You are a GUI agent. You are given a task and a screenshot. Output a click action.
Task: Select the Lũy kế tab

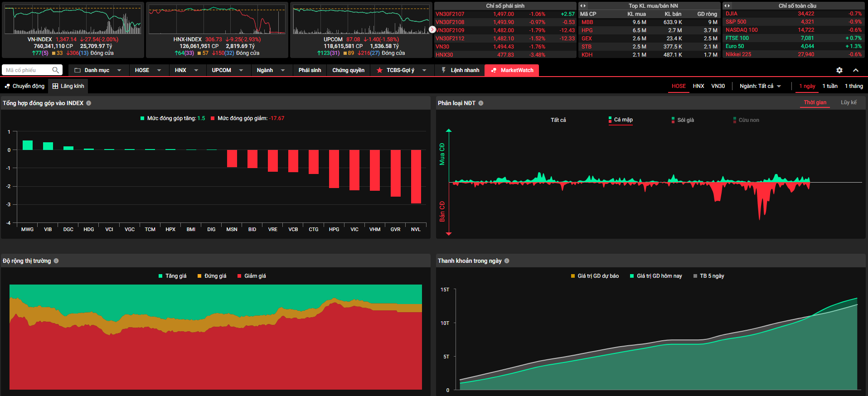pyautogui.click(x=849, y=102)
